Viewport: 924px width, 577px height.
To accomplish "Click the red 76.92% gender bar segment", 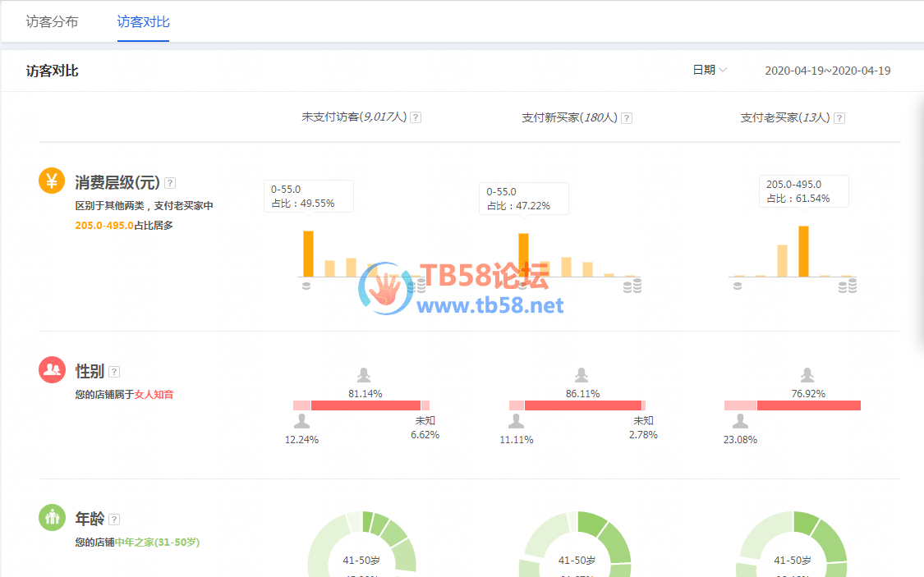I will (x=808, y=405).
